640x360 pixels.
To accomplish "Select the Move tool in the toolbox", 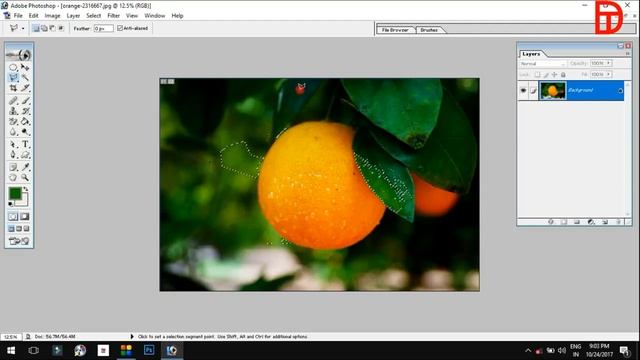I will [25, 67].
